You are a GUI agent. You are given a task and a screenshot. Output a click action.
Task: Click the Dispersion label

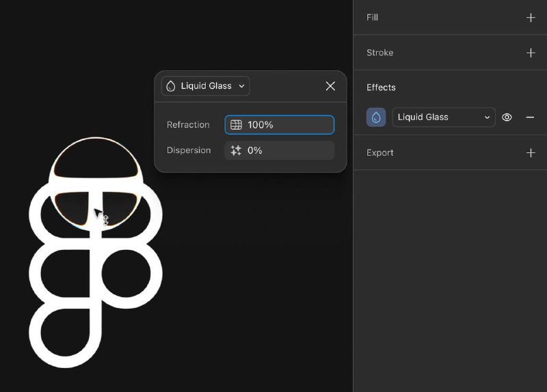click(x=189, y=150)
